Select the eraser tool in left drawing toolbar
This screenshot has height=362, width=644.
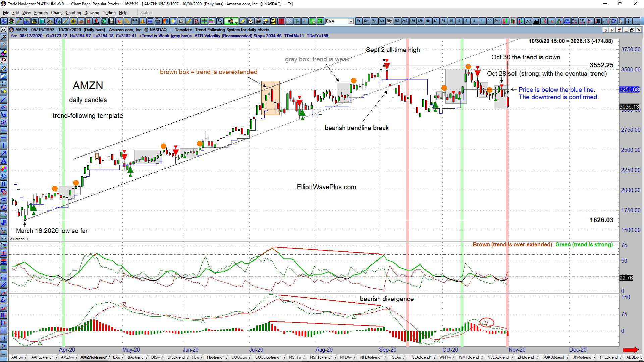click(4, 53)
